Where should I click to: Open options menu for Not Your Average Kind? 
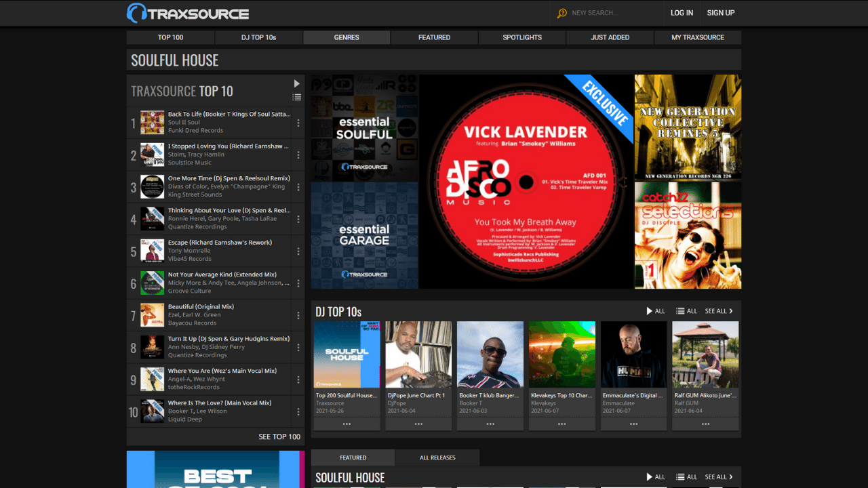pyautogui.click(x=298, y=283)
